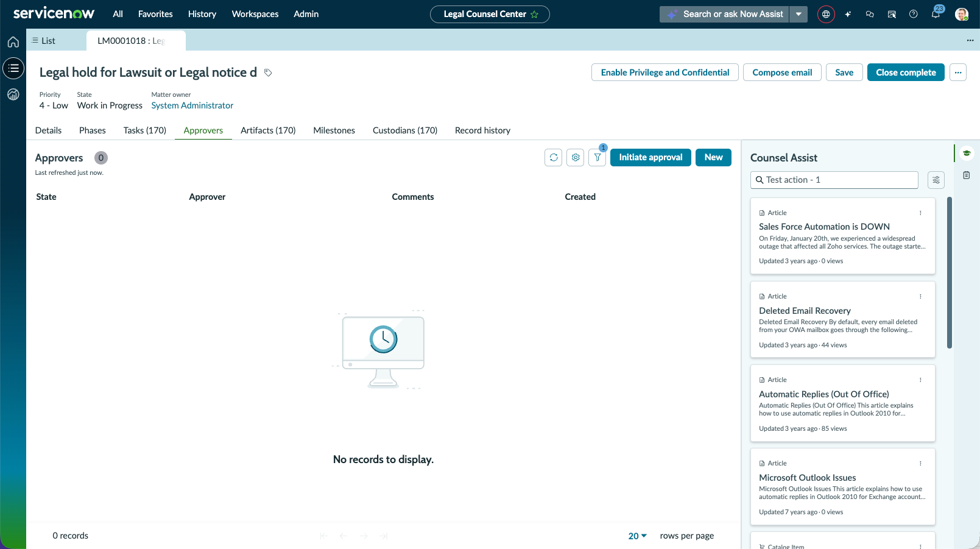Click the Compose email button

(x=782, y=73)
